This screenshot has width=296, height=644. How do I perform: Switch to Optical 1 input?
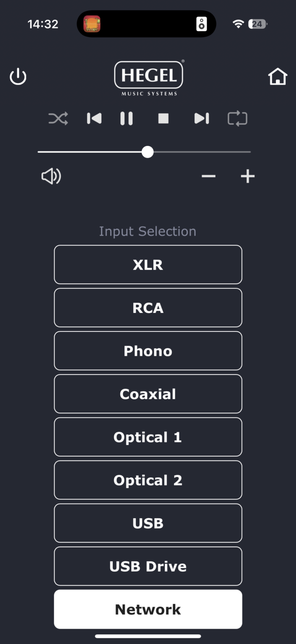coord(148,437)
